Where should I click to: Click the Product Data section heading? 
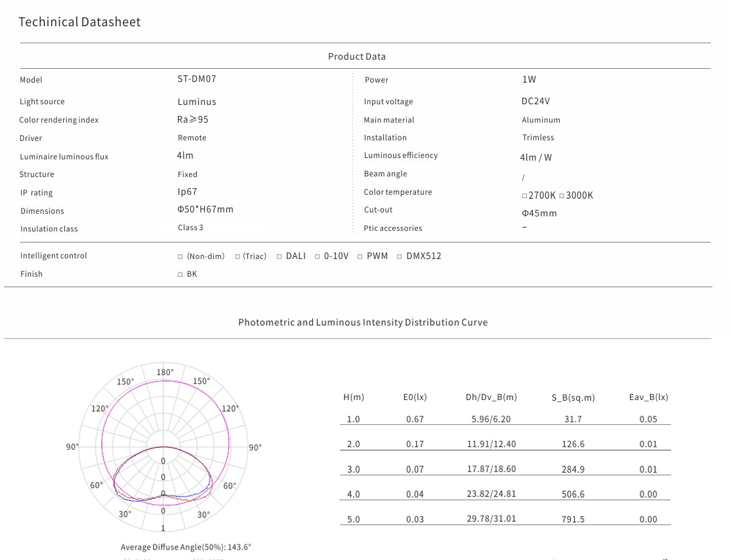[357, 56]
